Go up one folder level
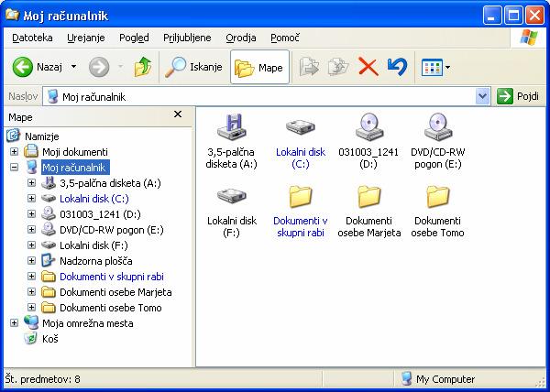Image resolution: width=550 pixels, height=392 pixels. coord(142,67)
